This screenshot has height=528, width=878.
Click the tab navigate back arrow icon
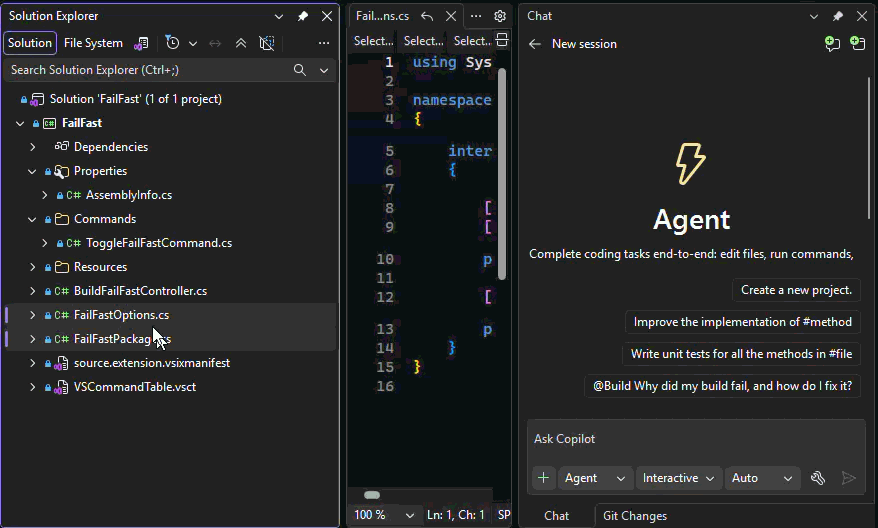[x=427, y=16]
